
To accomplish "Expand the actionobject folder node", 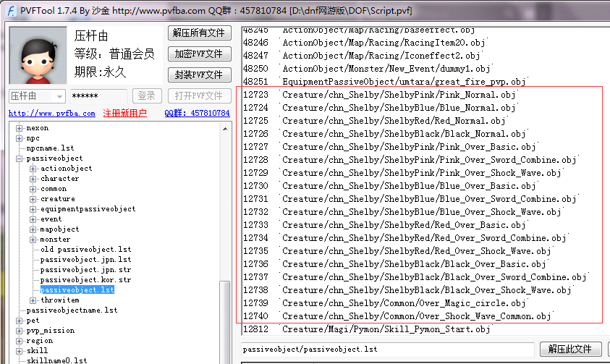I will 33,169.
